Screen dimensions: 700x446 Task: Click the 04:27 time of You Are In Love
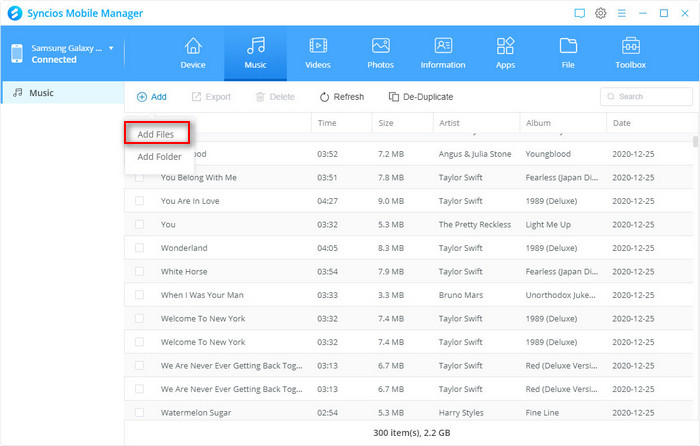click(327, 201)
